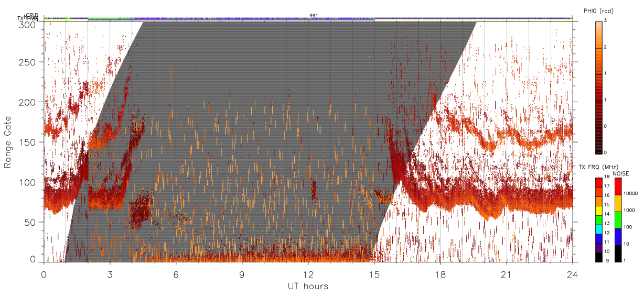The width and height of the screenshot is (644, 297).
Task: Click the '15' tick on UT hours axis
Action: [374, 274]
